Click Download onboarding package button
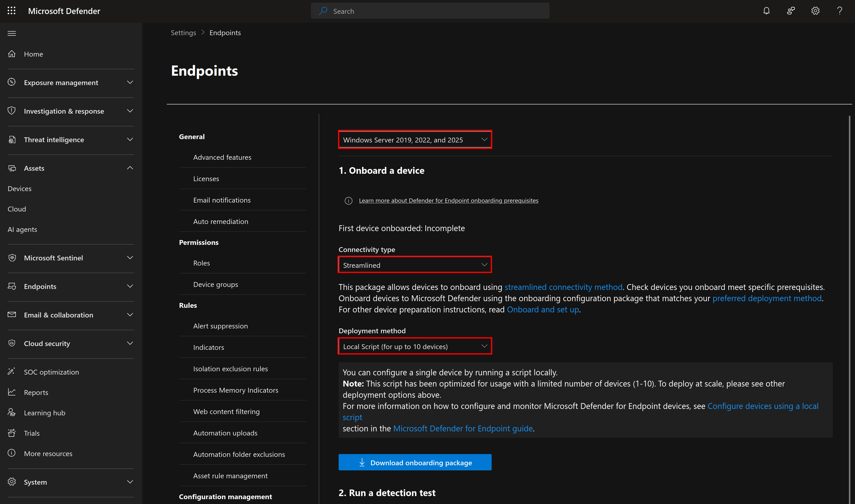The height and width of the screenshot is (504, 855). pos(415,462)
